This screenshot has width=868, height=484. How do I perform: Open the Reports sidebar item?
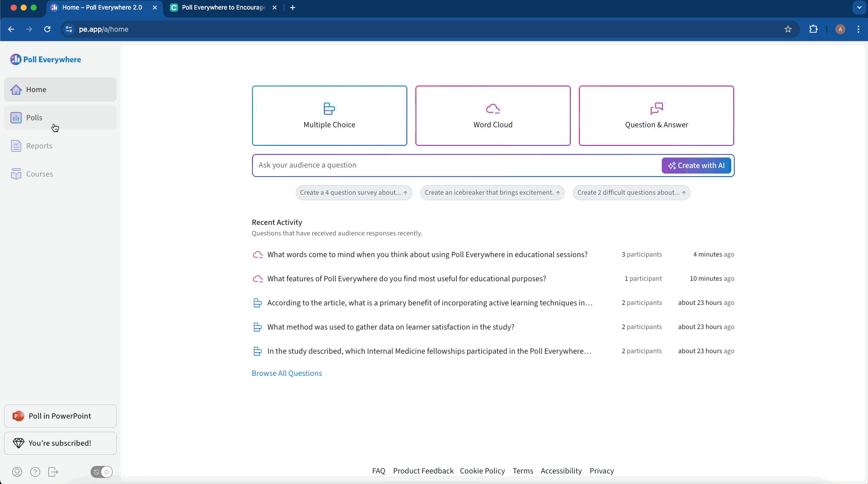(x=60, y=146)
